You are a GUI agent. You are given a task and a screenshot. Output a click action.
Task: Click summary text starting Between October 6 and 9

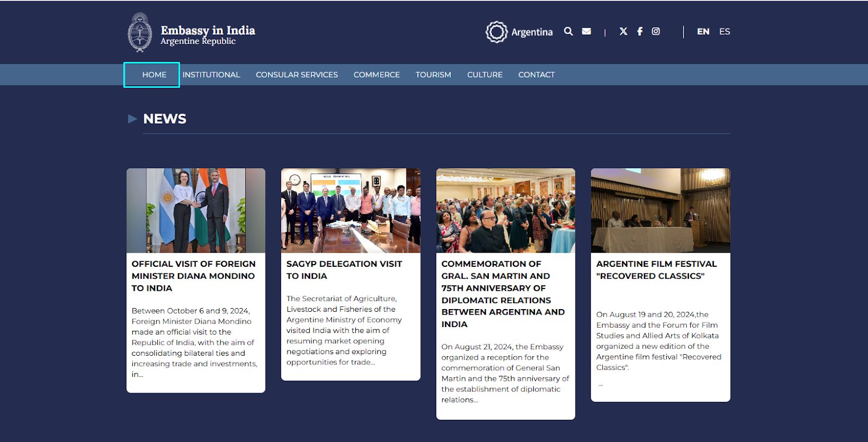[194, 342]
